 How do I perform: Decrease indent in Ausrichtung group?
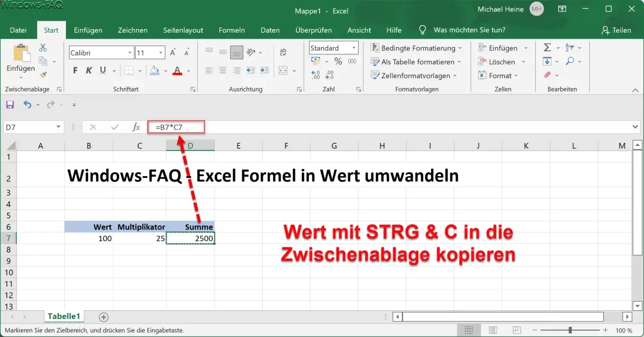tap(252, 70)
